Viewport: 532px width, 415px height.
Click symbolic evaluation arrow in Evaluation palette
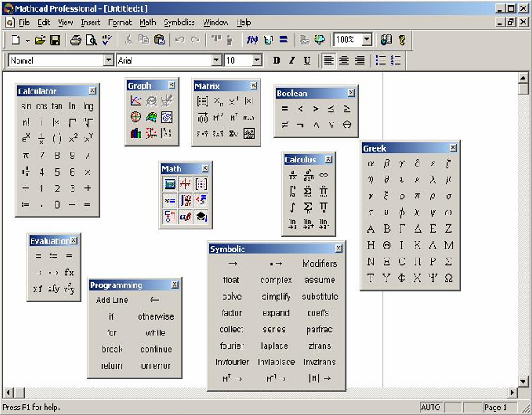pos(38,273)
